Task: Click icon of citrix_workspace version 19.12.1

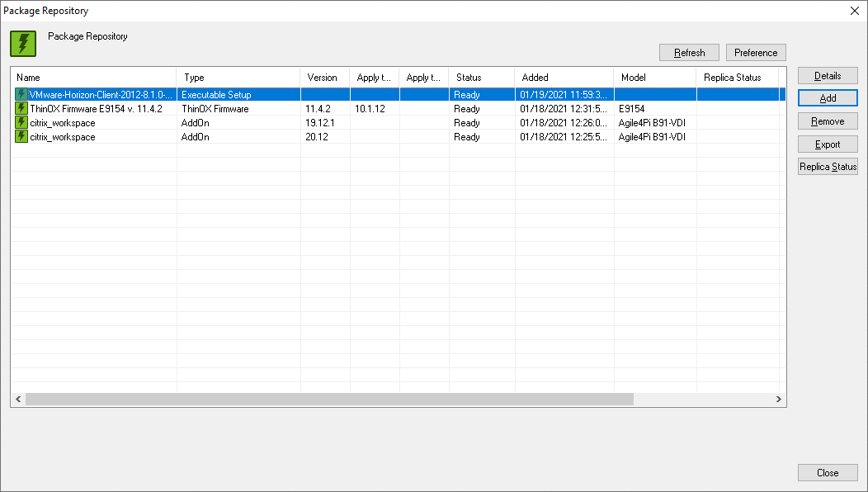Action: (21, 122)
